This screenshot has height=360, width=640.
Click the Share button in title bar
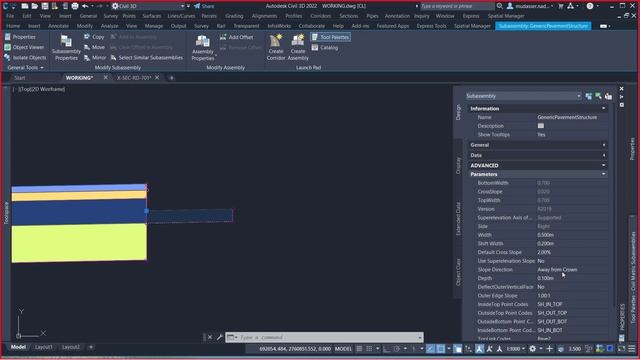[204, 6]
